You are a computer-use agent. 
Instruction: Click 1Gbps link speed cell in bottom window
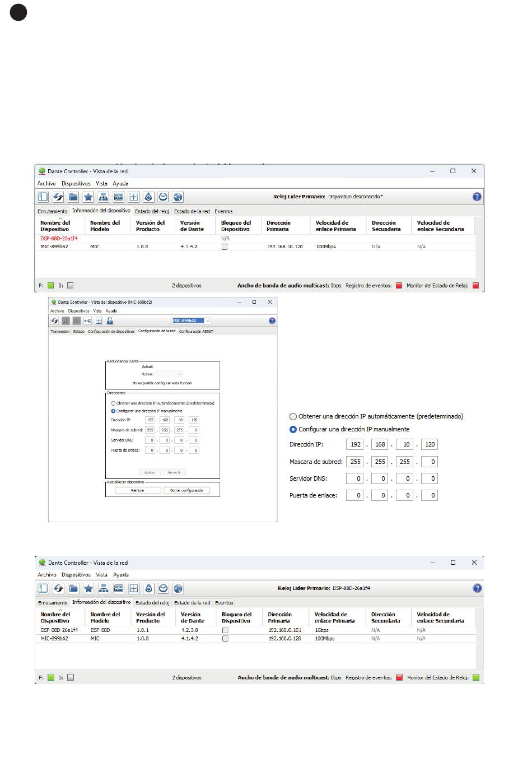click(321, 630)
